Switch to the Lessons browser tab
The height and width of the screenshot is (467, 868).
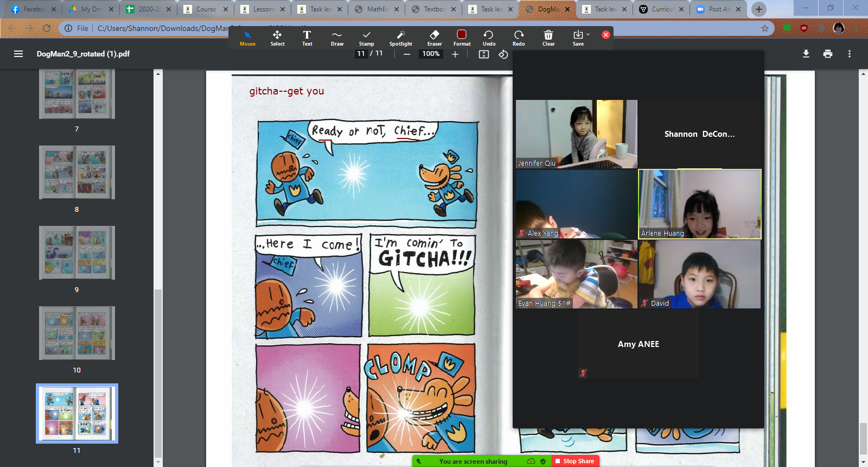263,9
